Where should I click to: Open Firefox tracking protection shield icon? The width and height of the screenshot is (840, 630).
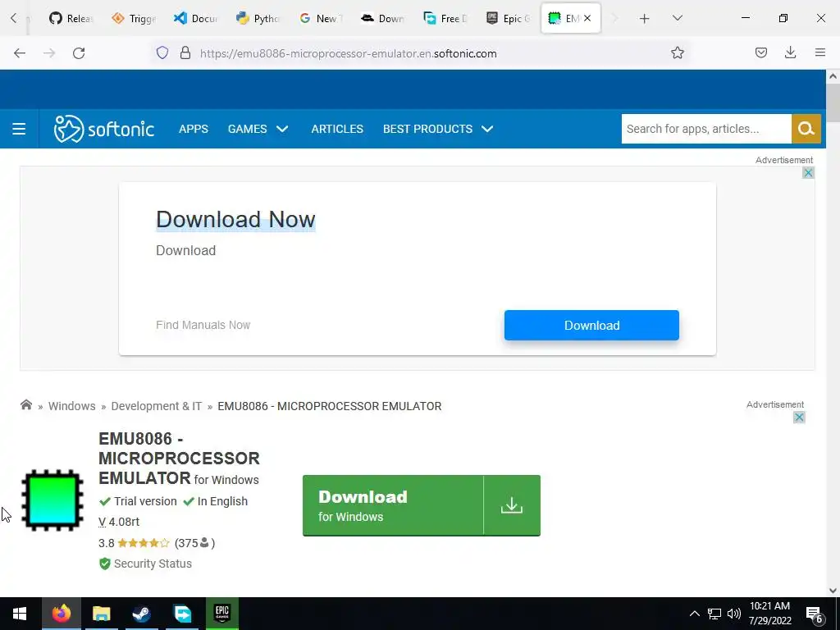point(162,53)
